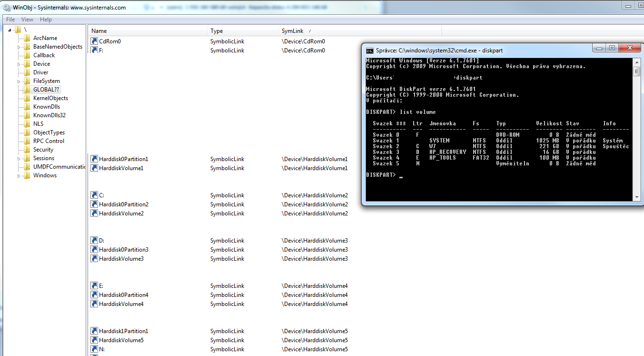
Task: Click the Type cell of HarddiskVolume4 row
Action: point(227,304)
